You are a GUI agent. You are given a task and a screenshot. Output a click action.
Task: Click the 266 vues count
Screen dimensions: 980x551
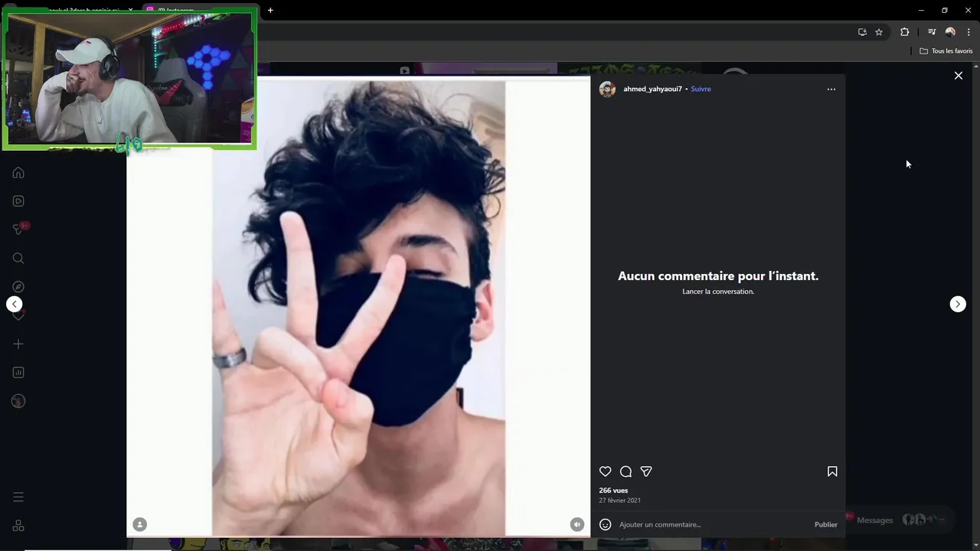coord(613,491)
